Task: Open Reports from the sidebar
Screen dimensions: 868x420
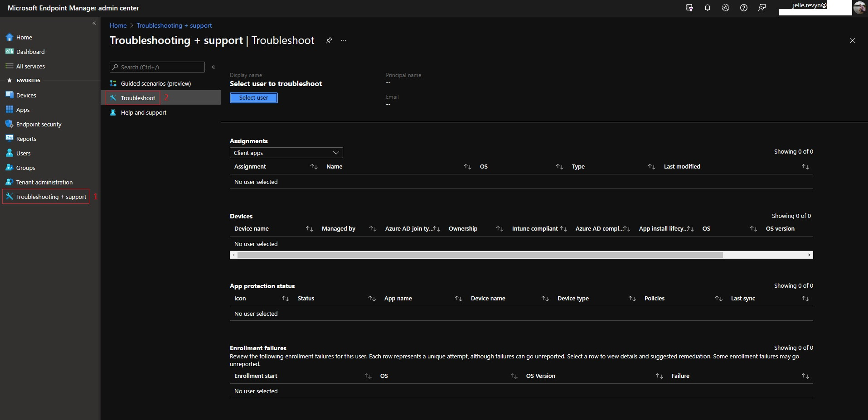Action: tap(26, 139)
